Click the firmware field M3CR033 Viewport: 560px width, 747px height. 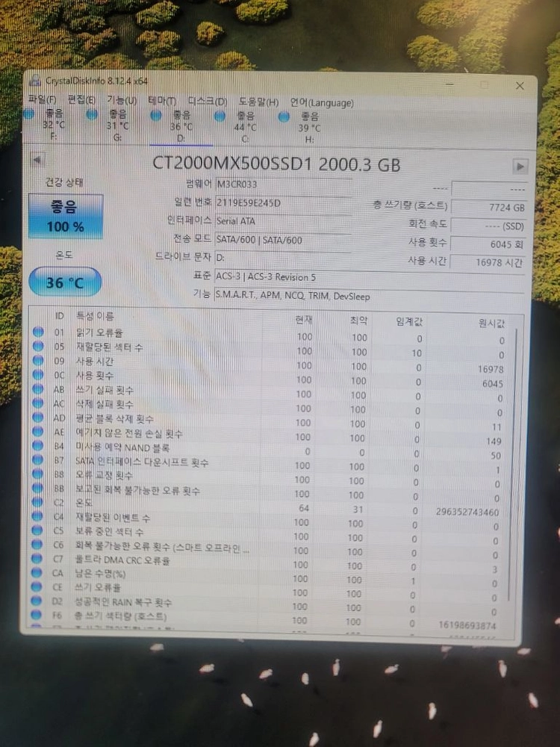tap(283, 185)
